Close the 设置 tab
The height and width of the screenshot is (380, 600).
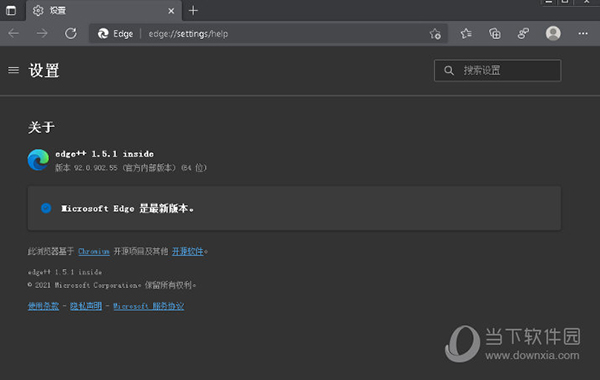[x=171, y=11]
